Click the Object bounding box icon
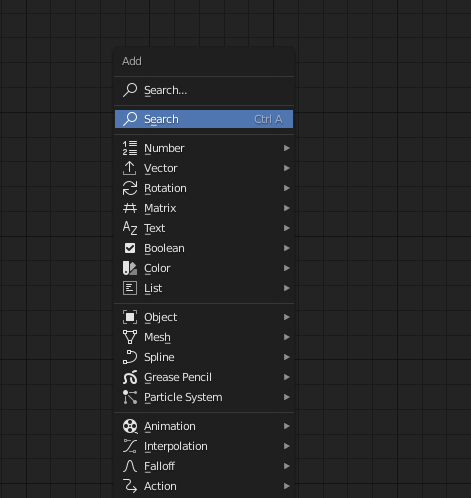Screen dimensions: 471x498 [130, 317]
